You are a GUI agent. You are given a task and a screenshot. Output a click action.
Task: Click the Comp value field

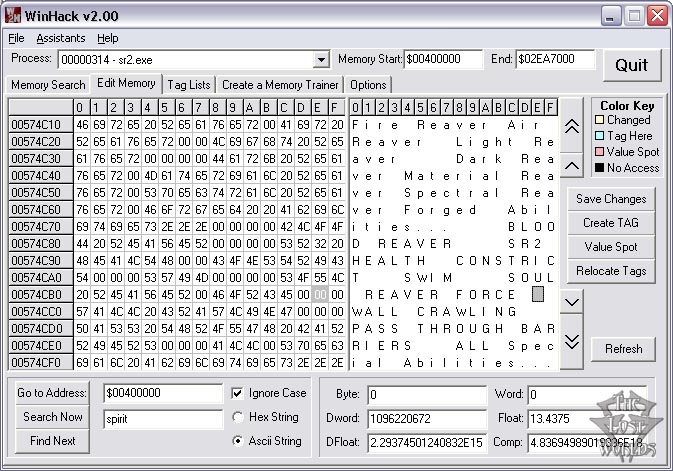[586, 443]
